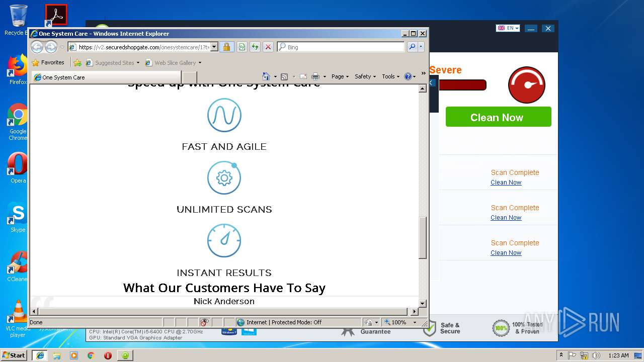Click the search magnifier button
The width and height of the screenshot is (644, 362).
tap(412, 47)
